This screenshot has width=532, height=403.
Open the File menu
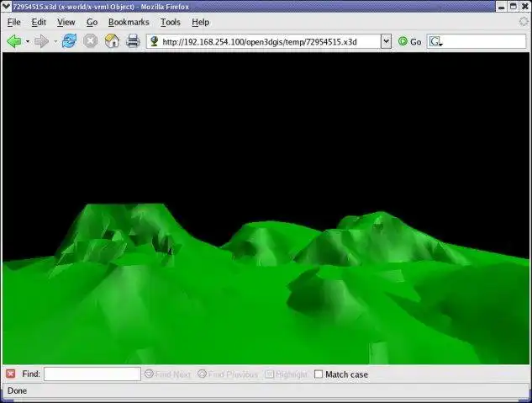point(14,22)
